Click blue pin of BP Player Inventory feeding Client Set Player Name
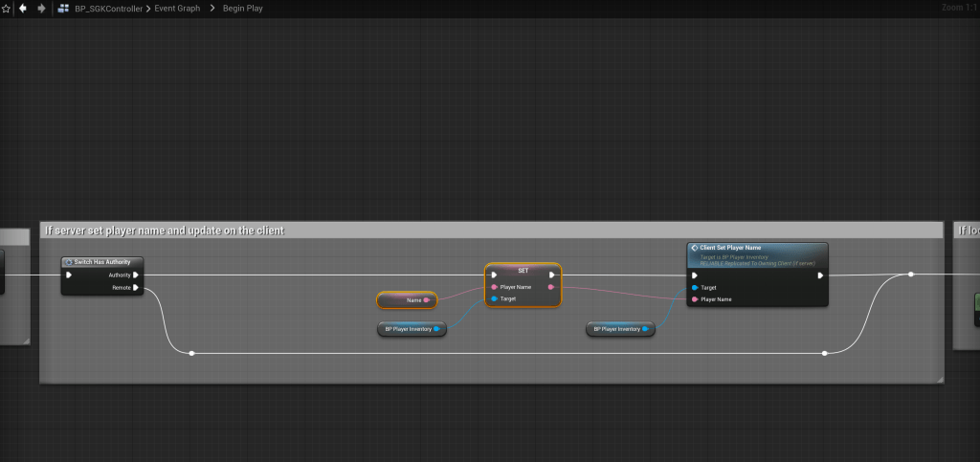The image size is (980, 462). point(645,329)
